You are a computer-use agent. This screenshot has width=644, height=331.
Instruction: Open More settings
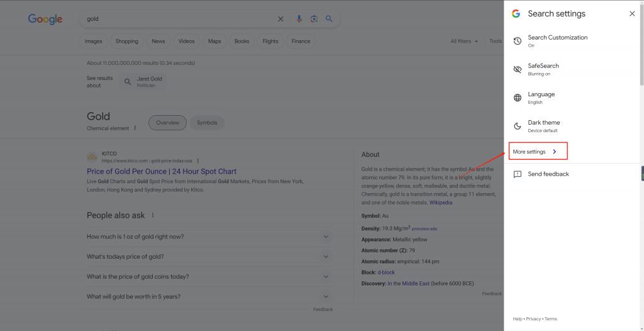pyautogui.click(x=538, y=151)
